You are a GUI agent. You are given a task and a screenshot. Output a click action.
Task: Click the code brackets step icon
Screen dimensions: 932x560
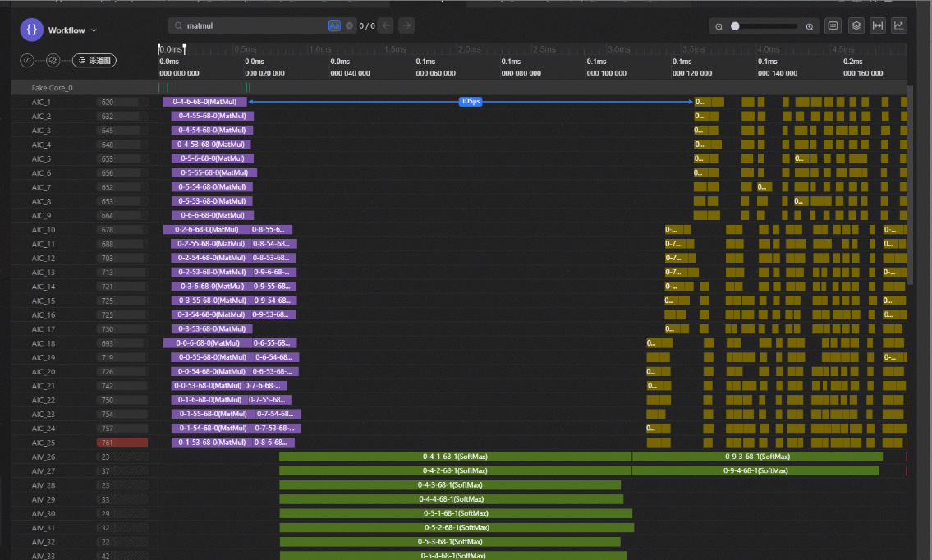(27, 60)
